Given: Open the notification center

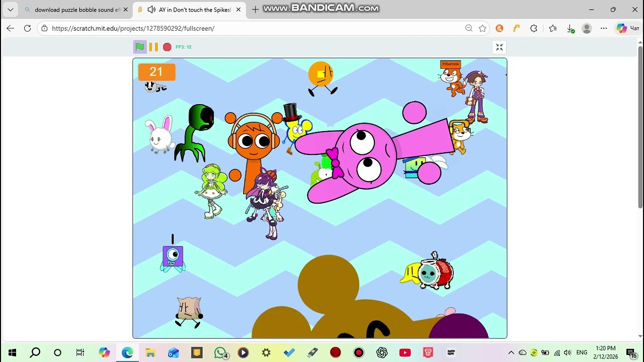Looking at the screenshot, I should pos(631,352).
